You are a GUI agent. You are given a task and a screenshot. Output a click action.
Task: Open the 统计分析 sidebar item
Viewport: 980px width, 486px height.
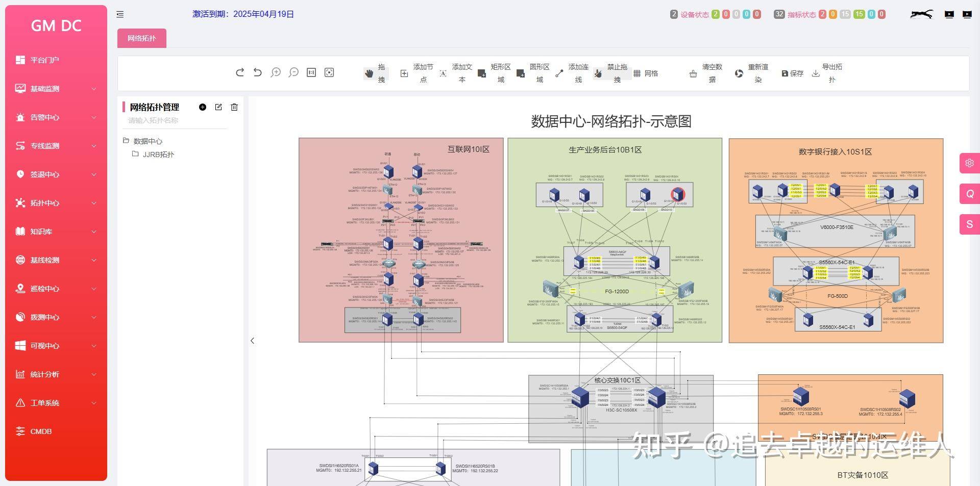(56, 374)
